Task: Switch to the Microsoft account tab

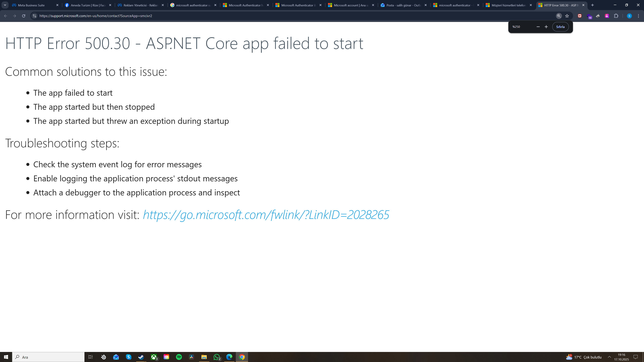Action: pos(351,5)
